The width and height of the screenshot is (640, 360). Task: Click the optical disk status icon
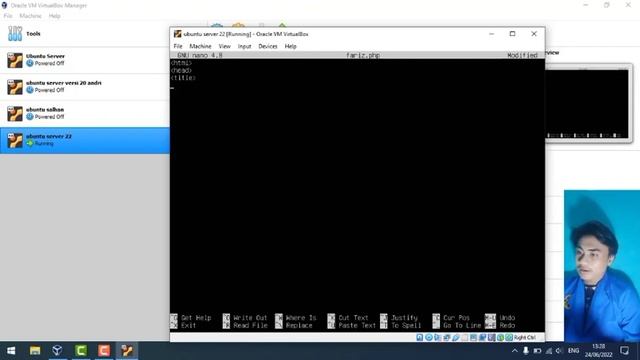click(x=429, y=338)
